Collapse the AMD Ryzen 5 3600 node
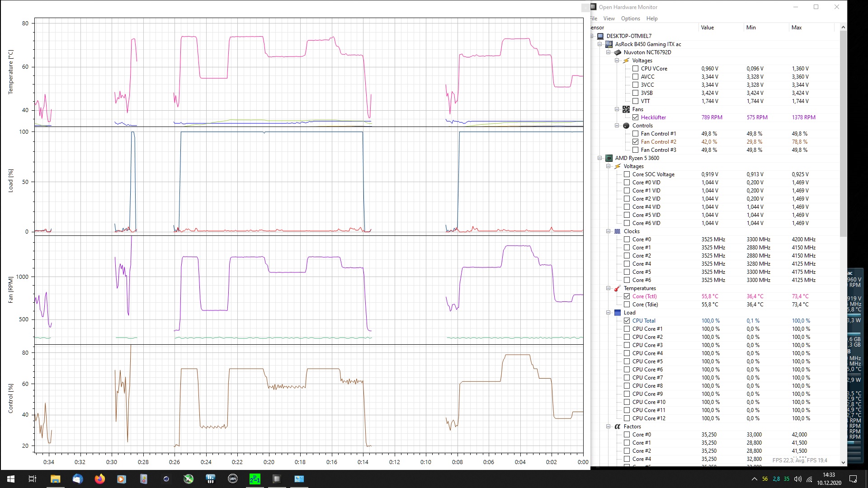Screen dimensions: 868x488 click(600, 158)
